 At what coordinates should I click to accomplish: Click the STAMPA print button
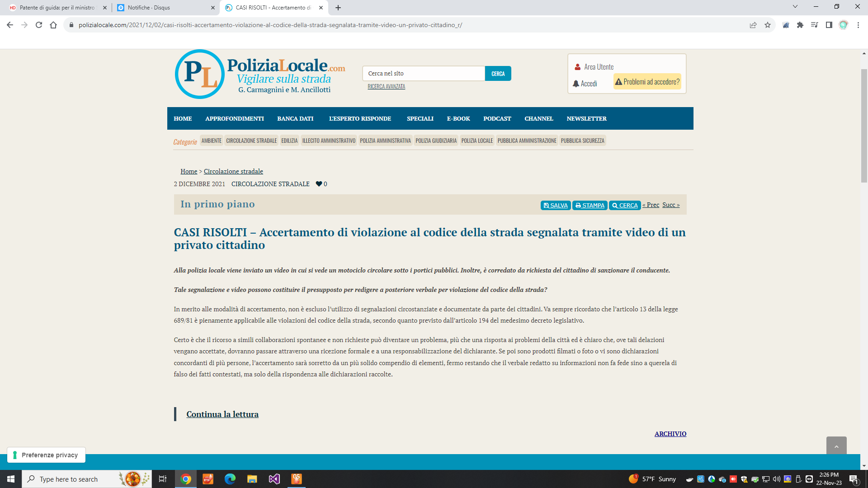590,205
